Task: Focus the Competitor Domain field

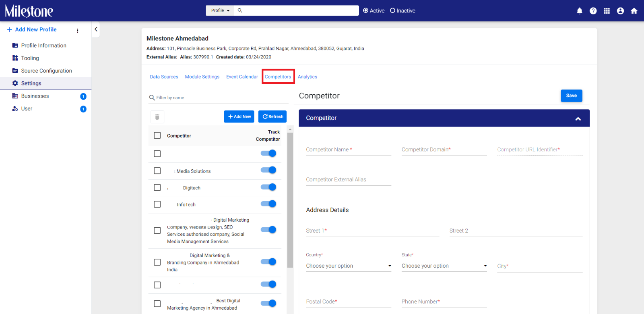Action: [x=444, y=150]
